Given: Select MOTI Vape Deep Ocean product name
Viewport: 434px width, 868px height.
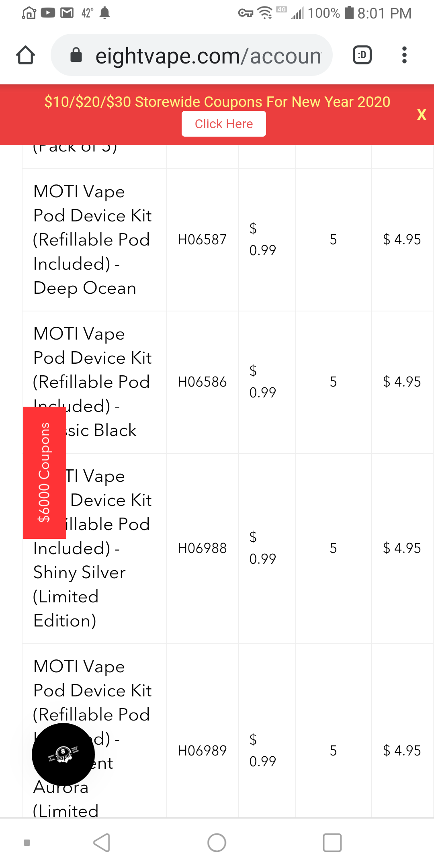Looking at the screenshot, I should click(92, 240).
